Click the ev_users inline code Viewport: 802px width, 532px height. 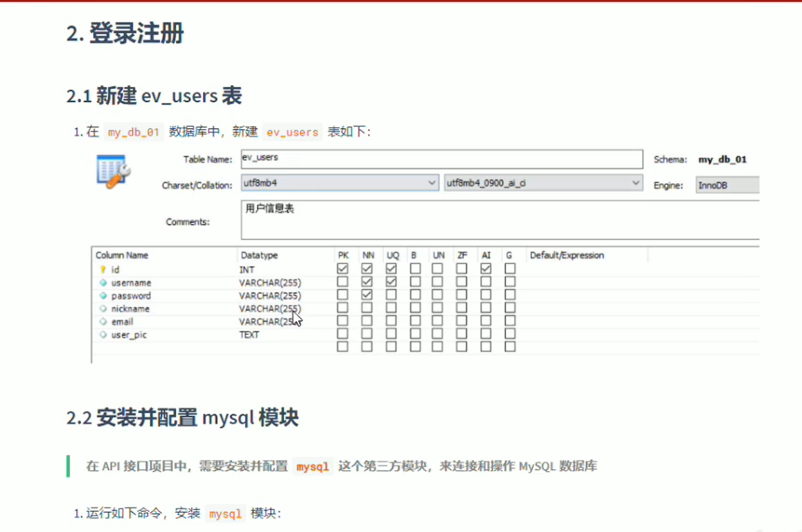coord(292,132)
